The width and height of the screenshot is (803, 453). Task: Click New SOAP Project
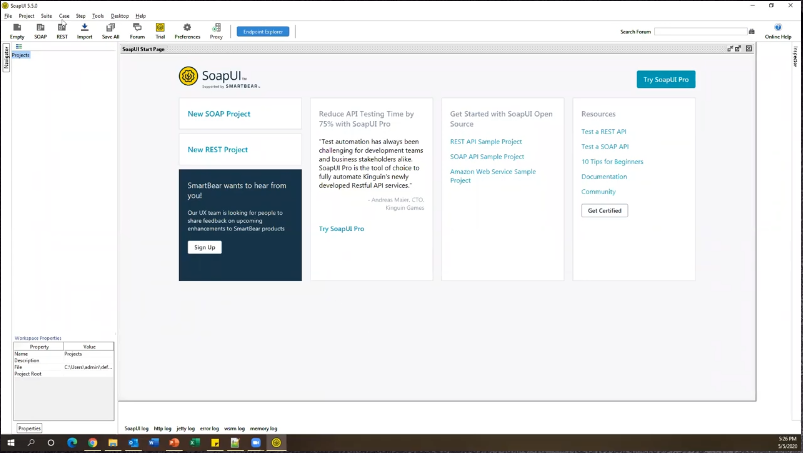pyautogui.click(x=219, y=114)
